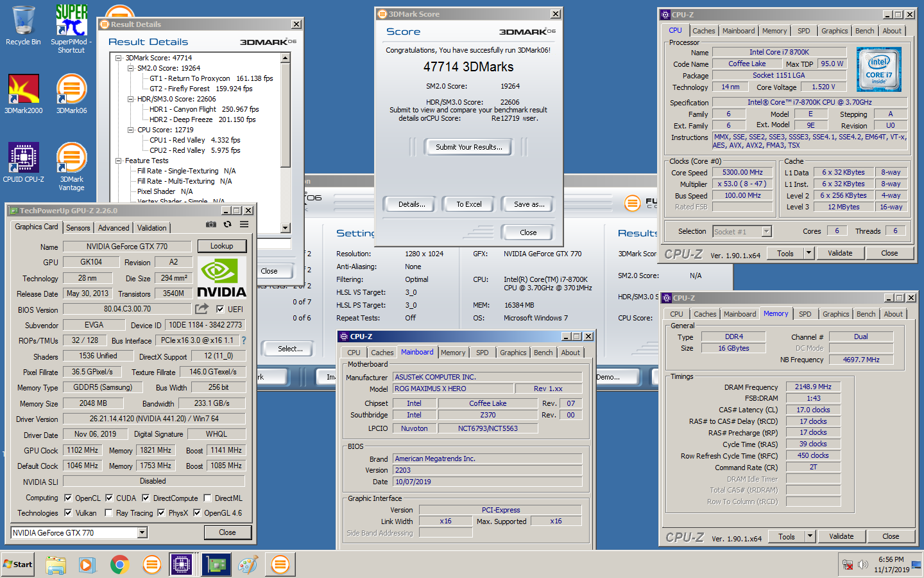924x578 pixels.
Task: Toggle the OpenGL 4.6 checkbox
Action: (197, 512)
